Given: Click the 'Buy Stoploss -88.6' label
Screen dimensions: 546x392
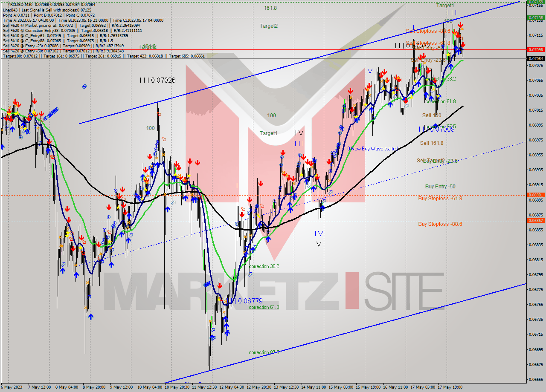Looking at the screenshot, I should coord(440,224).
